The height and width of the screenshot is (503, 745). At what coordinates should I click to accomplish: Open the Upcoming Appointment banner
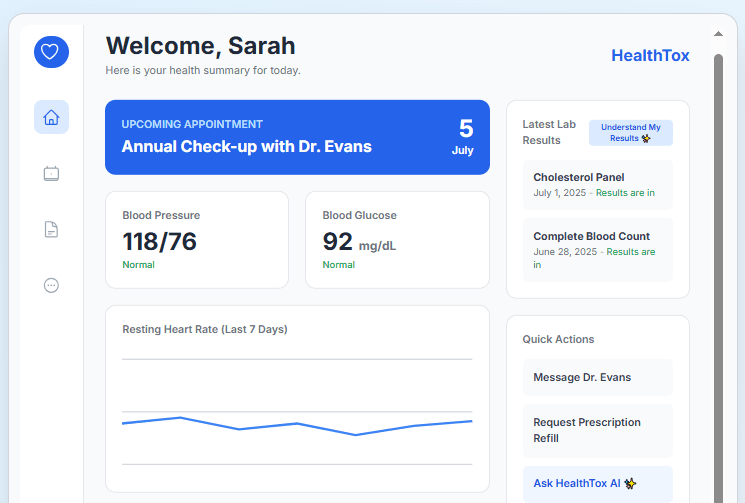click(x=297, y=137)
